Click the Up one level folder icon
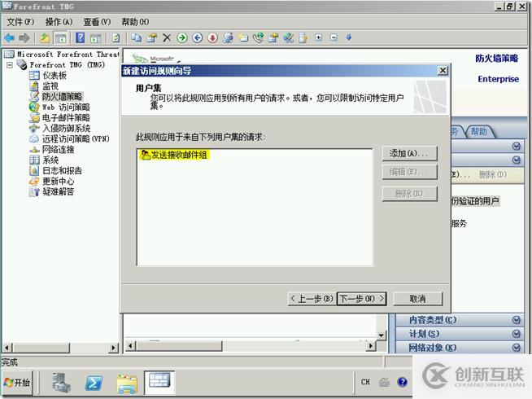This screenshot has height=399, width=532. pyautogui.click(x=45, y=37)
